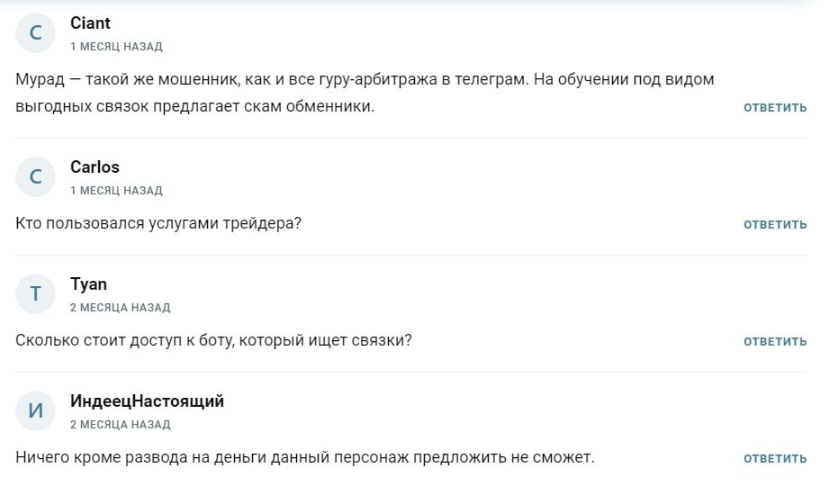
Task: Open the Tyan username profile
Action: [88, 283]
